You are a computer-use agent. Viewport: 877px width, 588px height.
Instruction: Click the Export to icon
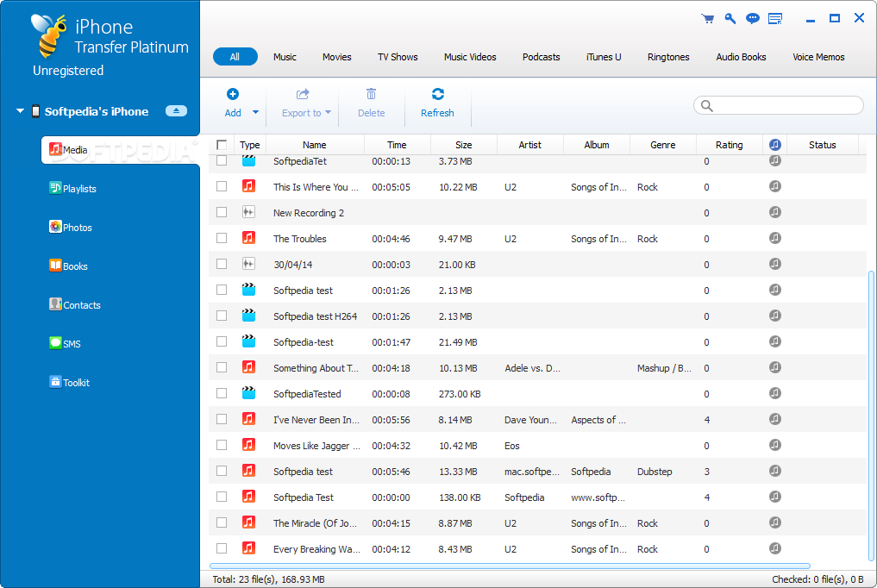[x=303, y=94]
